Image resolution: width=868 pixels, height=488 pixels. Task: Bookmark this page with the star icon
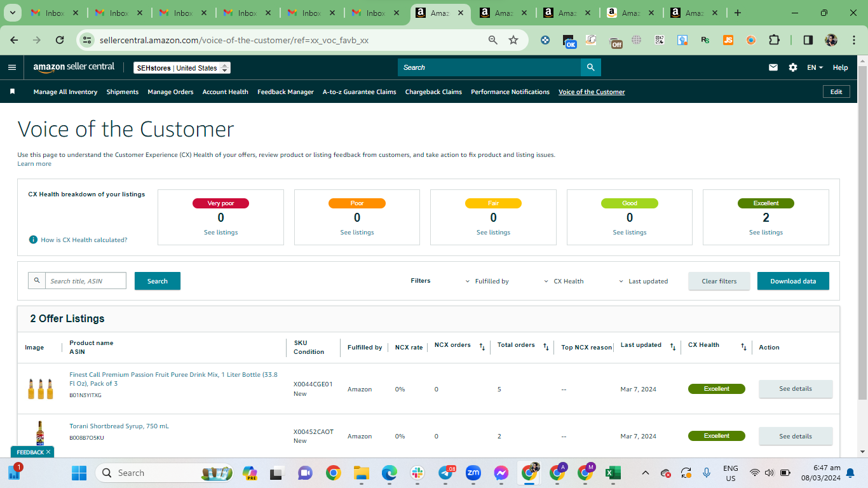click(x=513, y=40)
